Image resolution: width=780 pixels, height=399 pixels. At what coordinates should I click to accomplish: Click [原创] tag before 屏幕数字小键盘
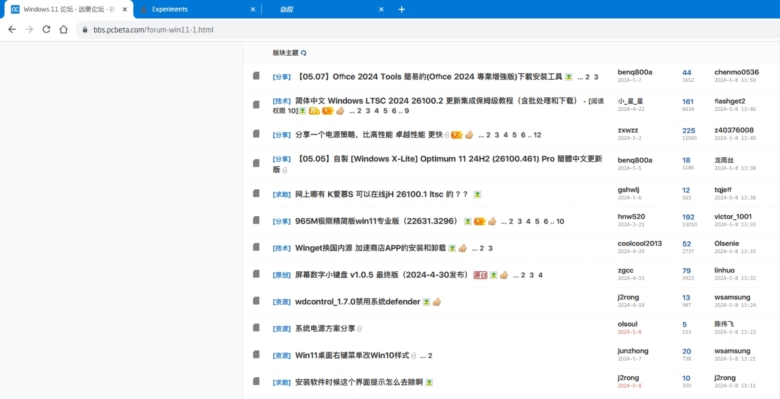coord(282,275)
